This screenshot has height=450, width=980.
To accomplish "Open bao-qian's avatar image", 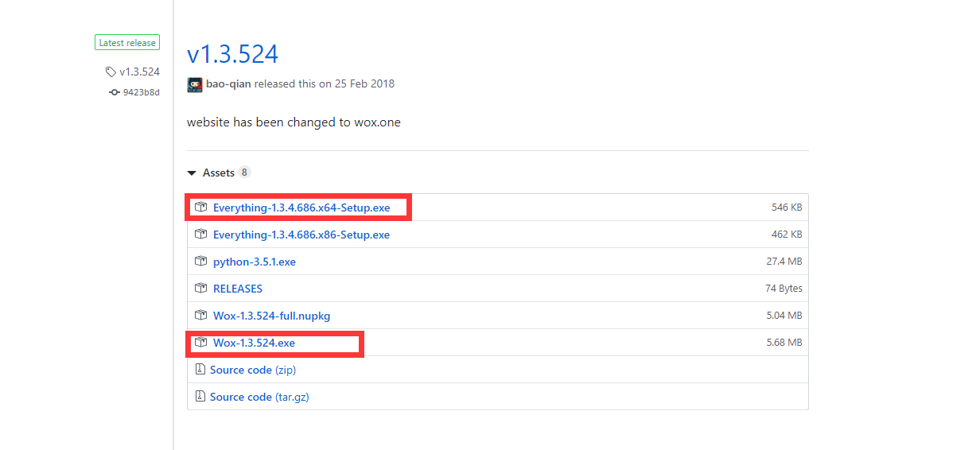I will pyautogui.click(x=195, y=84).
